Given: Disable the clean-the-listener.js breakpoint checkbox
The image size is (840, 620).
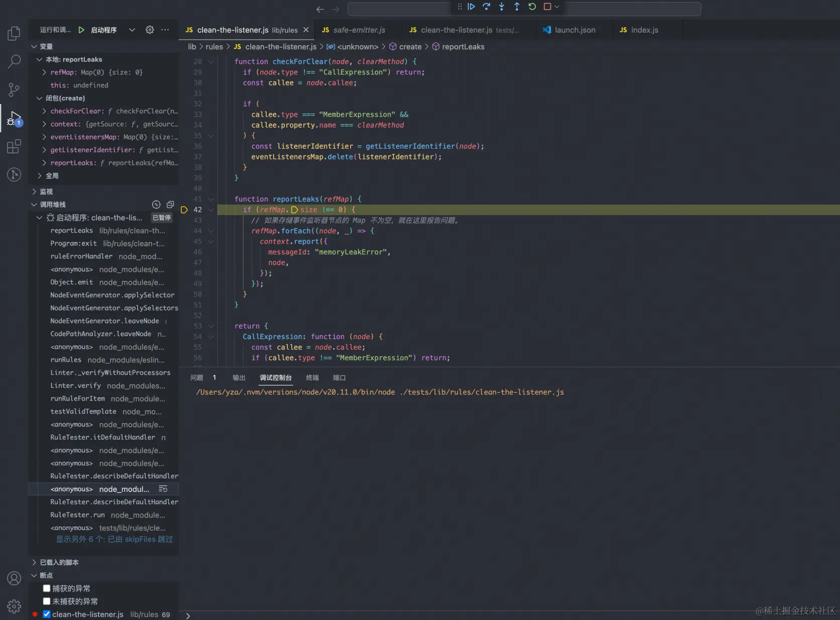Looking at the screenshot, I should click(47, 614).
